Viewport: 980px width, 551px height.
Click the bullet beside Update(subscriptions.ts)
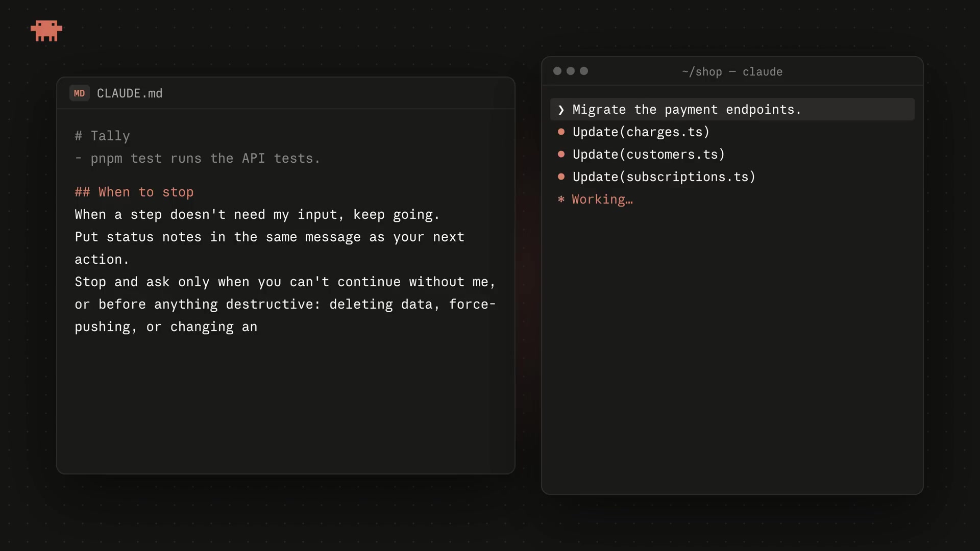point(561,177)
